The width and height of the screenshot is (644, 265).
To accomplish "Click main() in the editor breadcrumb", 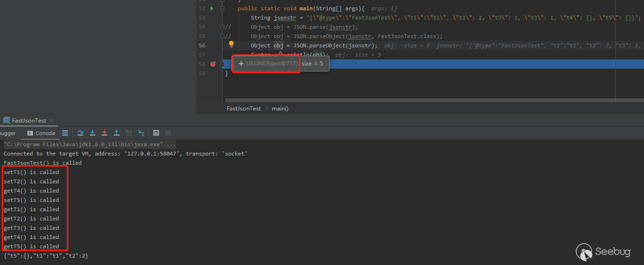I will pos(280,109).
